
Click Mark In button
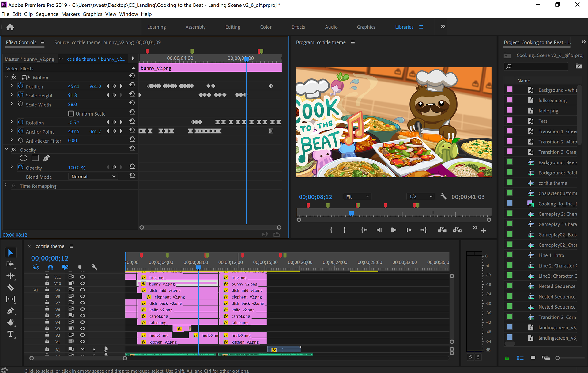331,230
